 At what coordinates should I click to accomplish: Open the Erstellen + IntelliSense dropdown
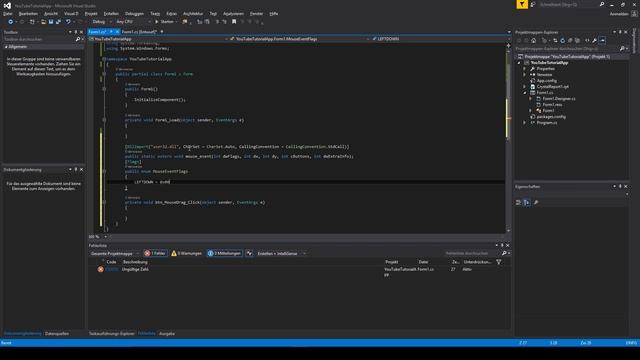pyautogui.click(x=281, y=253)
